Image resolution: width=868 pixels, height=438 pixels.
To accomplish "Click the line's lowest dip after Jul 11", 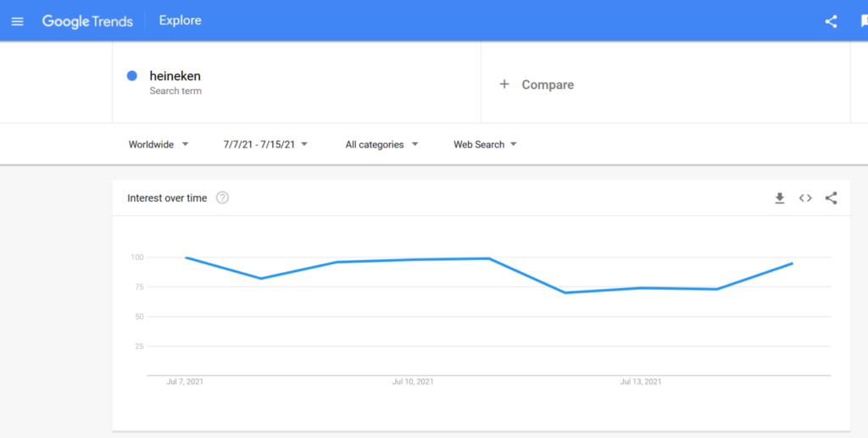I will pos(565,292).
